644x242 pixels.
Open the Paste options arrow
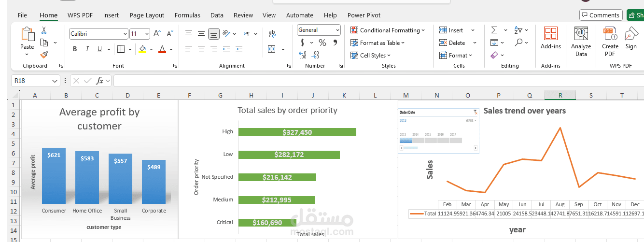27,54
